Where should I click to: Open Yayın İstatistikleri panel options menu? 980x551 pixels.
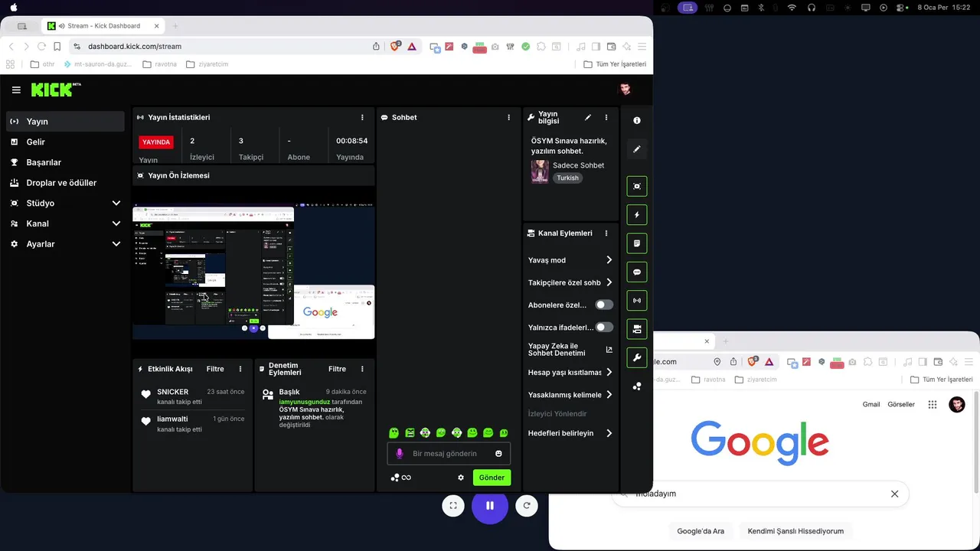click(x=362, y=117)
